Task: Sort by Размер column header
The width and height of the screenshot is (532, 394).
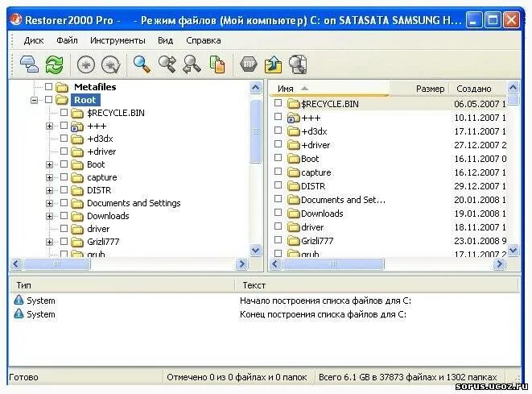Action: (x=419, y=89)
